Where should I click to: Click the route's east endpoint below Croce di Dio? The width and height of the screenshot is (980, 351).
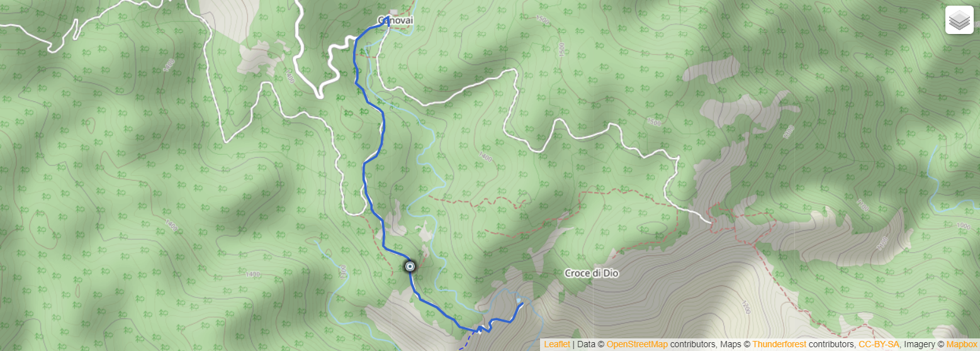(522, 304)
